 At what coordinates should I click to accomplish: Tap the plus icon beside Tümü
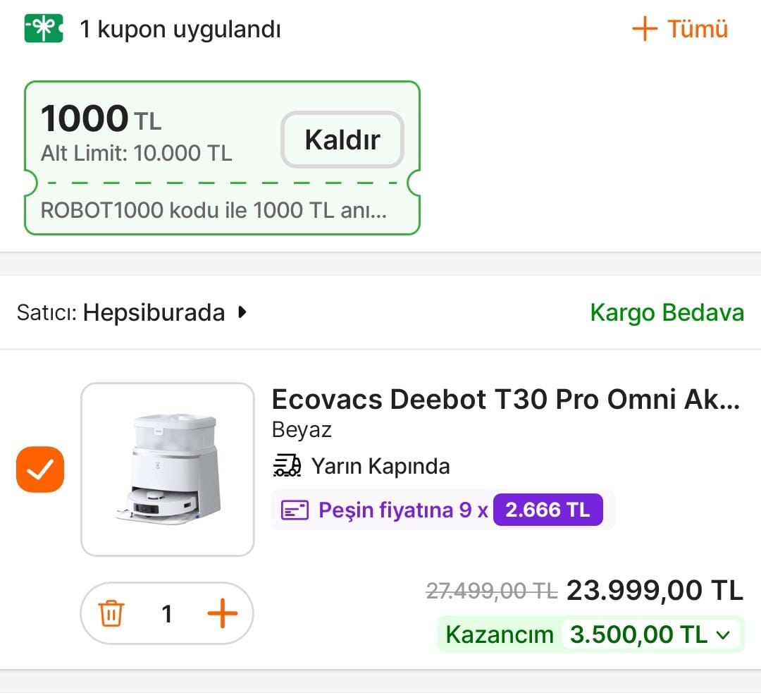point(644,29)
